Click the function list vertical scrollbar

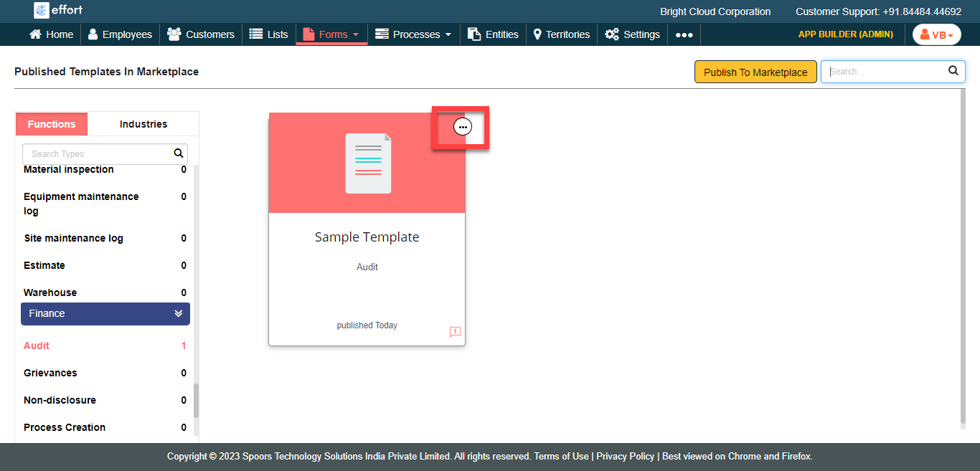coord(197,400)
